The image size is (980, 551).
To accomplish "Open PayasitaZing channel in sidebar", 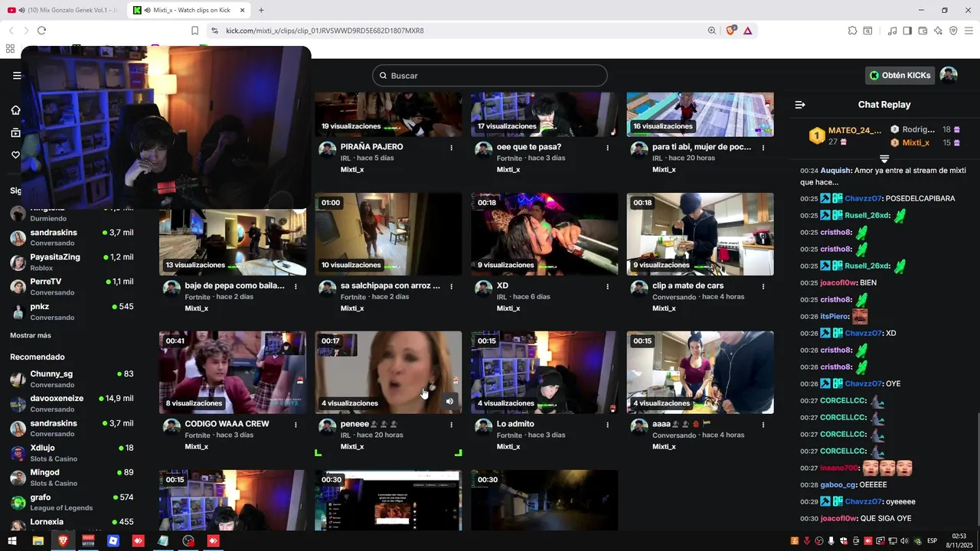I will (x=71, y=262).
